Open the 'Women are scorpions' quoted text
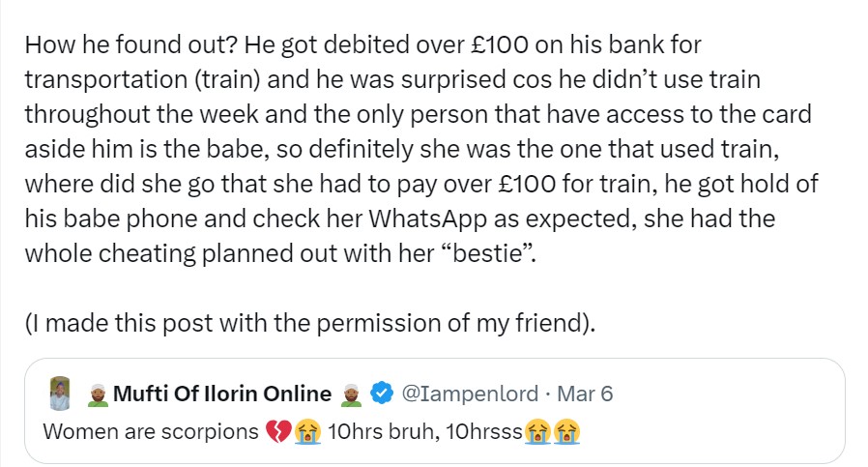 [151, 430]
